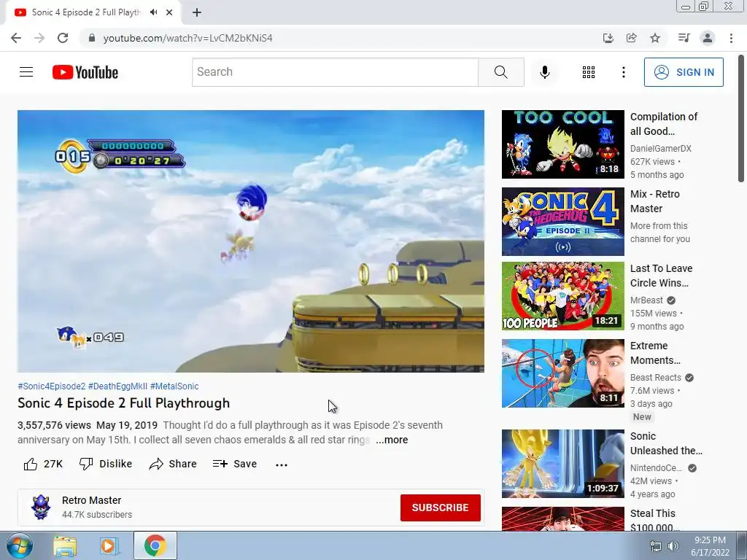Open NintendoCe... channel name
747x560 pixels.
pyautogui.click(x=656, y=467)
